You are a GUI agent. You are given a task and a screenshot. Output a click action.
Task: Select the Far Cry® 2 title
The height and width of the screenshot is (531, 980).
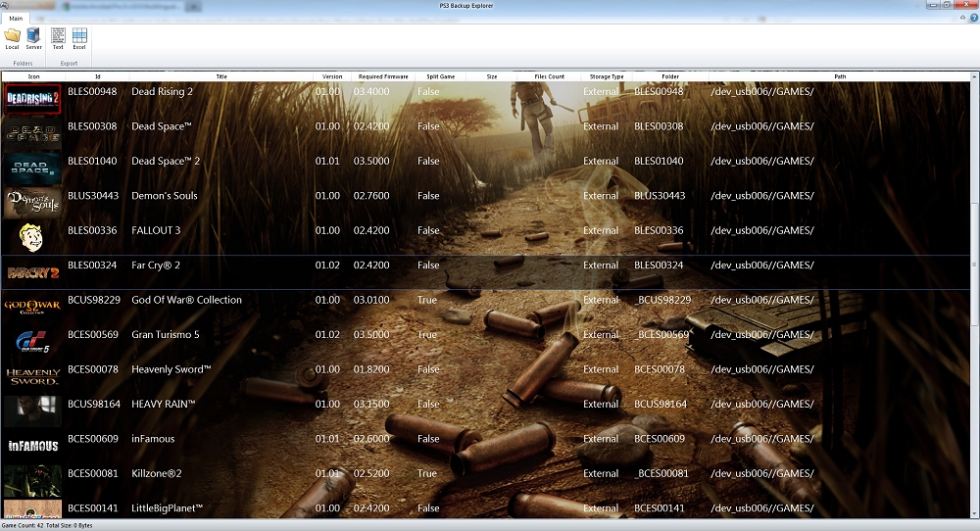156,265
